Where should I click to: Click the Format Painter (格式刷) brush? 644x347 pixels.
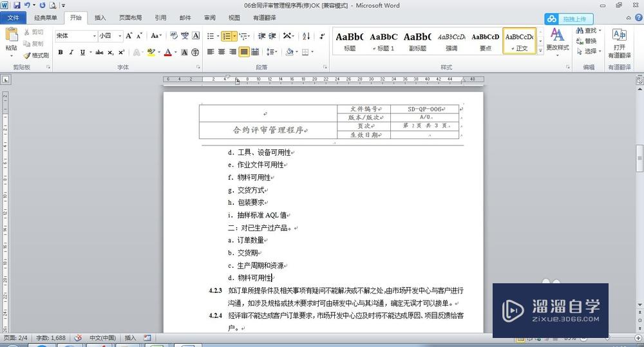point(36,55)
